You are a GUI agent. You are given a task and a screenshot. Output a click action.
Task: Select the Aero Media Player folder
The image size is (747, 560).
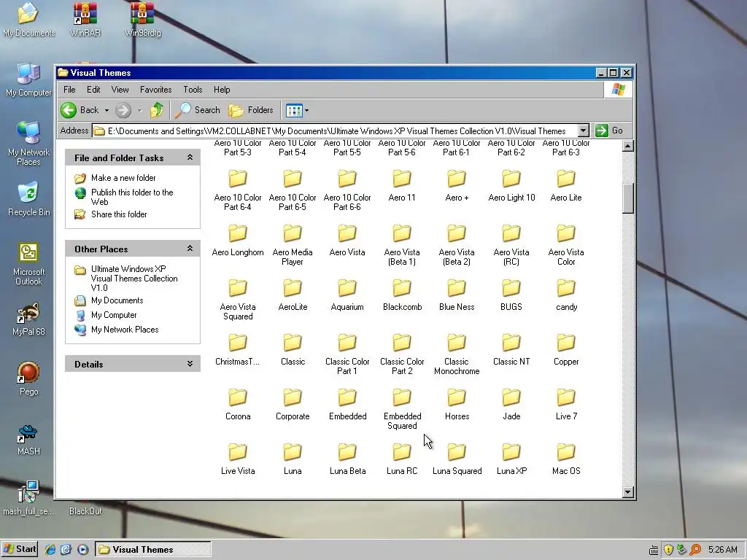293,245
